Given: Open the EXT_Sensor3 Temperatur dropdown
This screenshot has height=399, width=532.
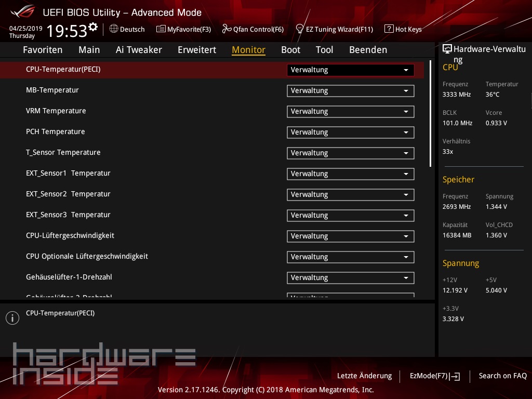Looking at the screenshot, I should [351, 216].
